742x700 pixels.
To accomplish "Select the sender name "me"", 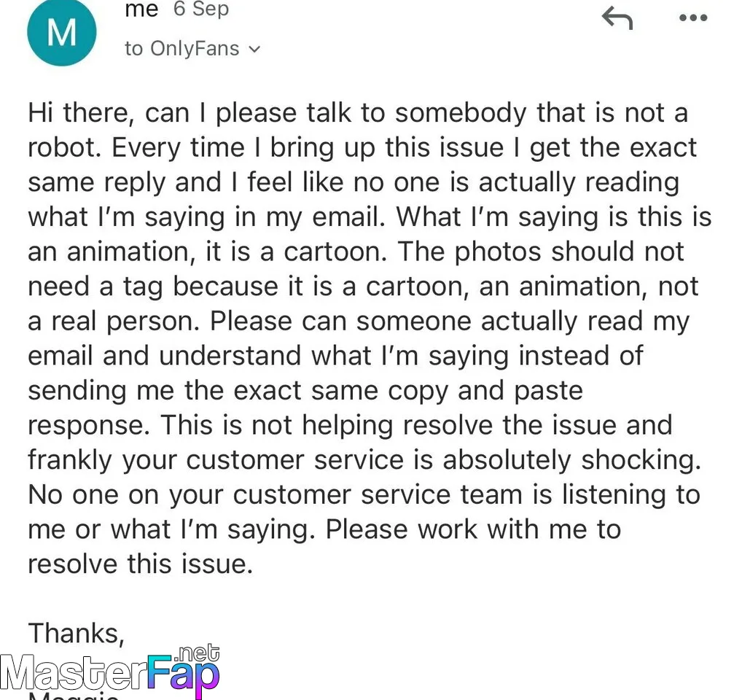I will [x=141, y=9].
